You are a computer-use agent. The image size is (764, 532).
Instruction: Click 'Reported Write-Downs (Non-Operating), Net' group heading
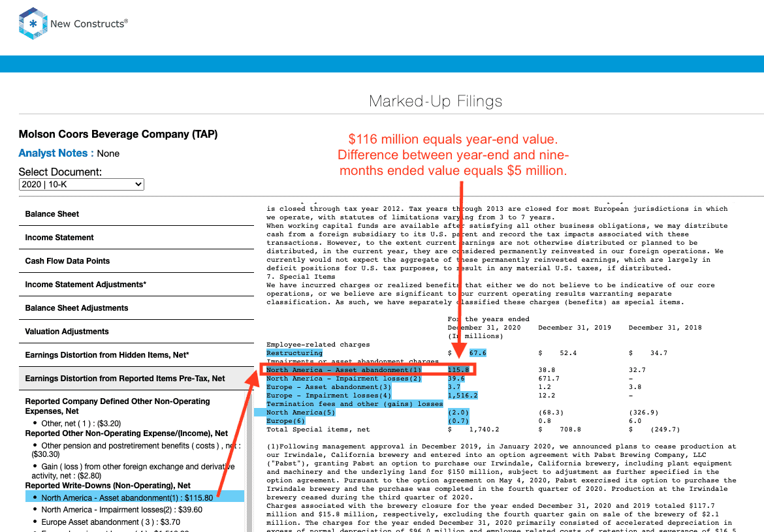click(x=108, y=485)
